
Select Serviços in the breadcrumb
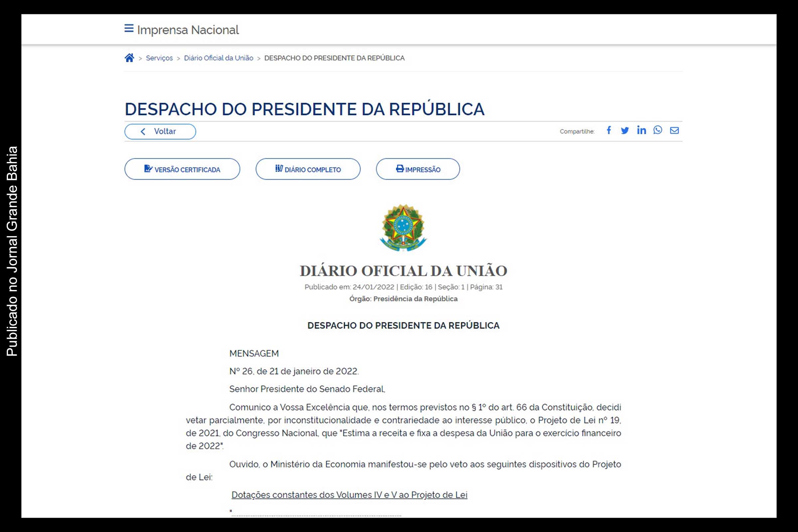(x=159, y=58)
